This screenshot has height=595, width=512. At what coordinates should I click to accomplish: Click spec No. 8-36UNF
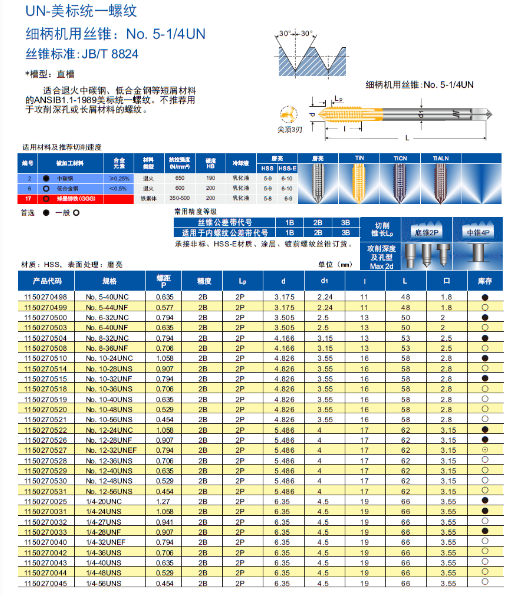click(x=107, y=348)
